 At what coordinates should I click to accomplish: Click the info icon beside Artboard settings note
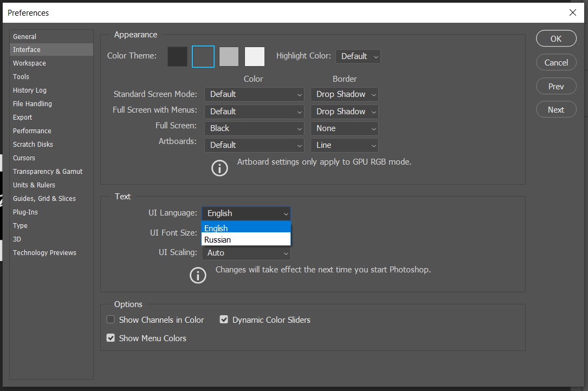[219, 168]
